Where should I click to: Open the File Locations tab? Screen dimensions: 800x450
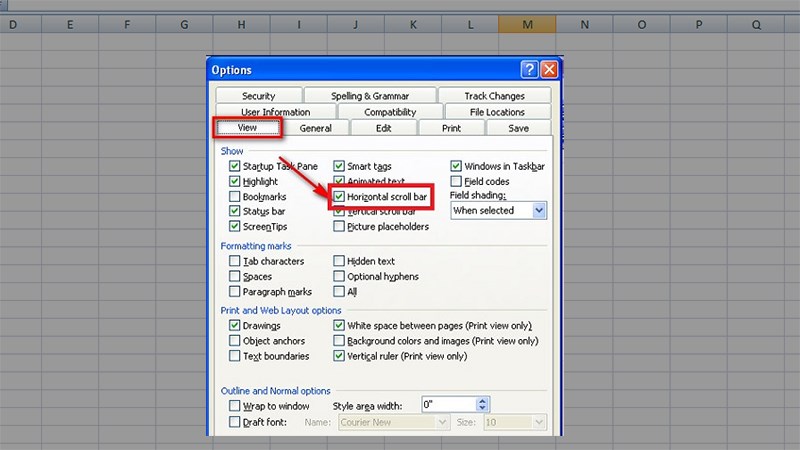[x=497, y=112]
